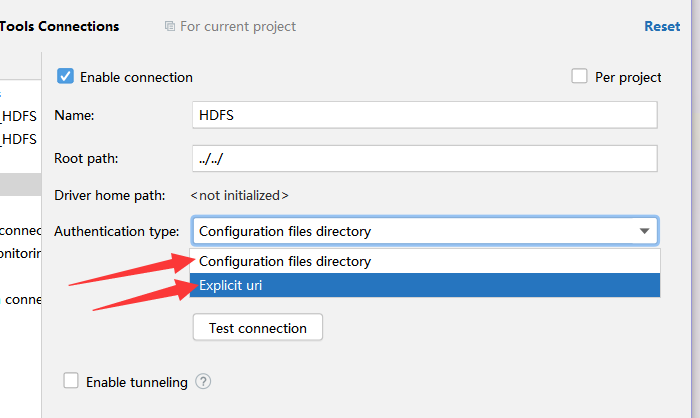Click the '<not initialized>' driver path text
This screenshot has height=418, width=700.
pyautogui.click(x=240, y=195)
